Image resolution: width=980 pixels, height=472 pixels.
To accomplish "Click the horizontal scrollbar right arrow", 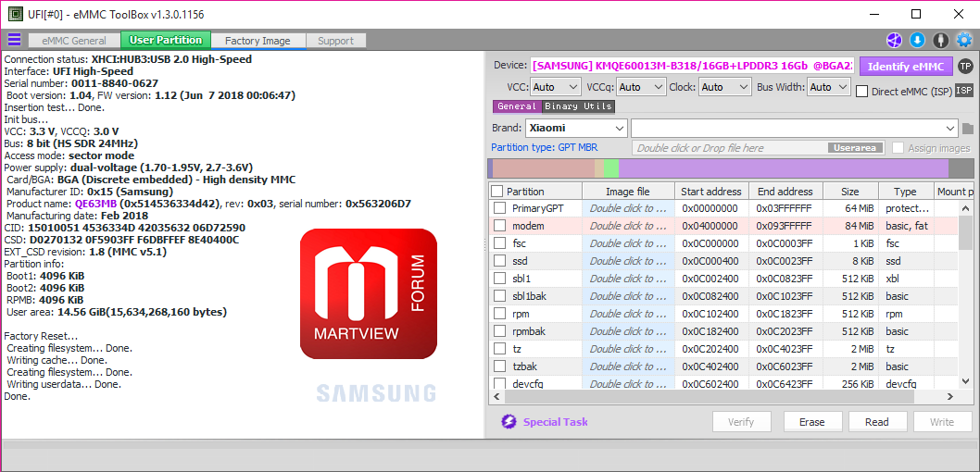I will pos(950,396).
